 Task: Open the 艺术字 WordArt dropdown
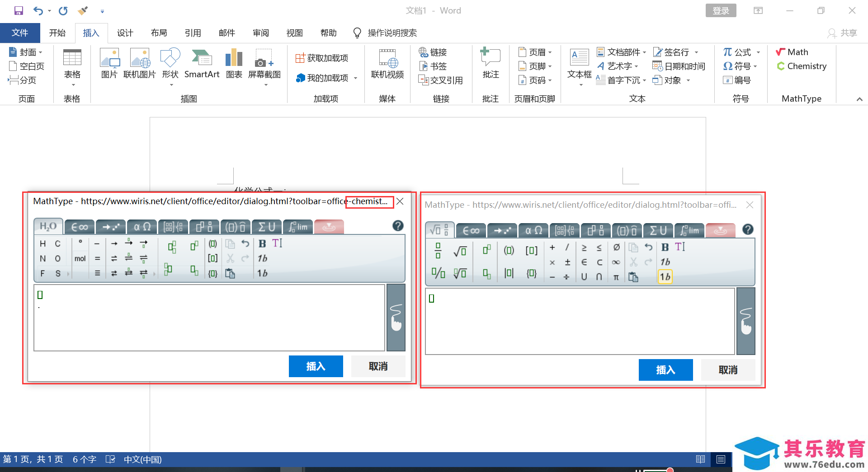(x=618, y=66)
